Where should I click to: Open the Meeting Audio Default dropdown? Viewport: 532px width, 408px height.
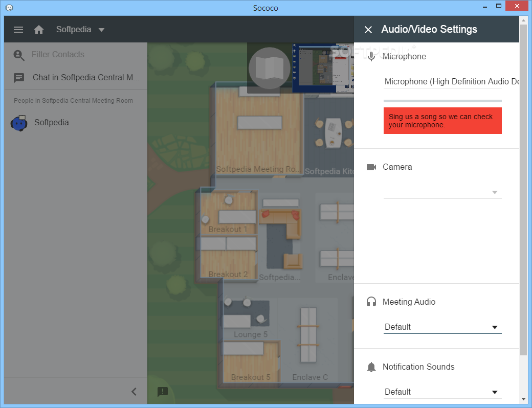(x=442, y=327)
